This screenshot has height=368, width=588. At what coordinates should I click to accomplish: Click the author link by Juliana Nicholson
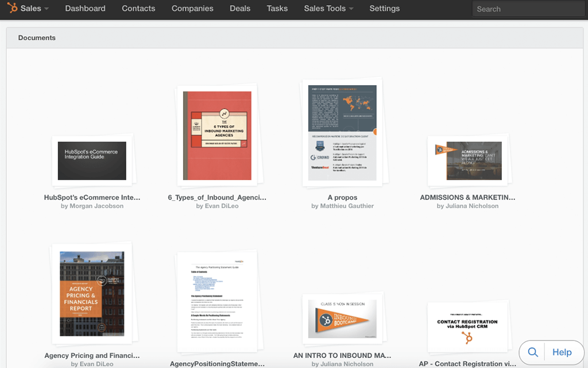point(467,205)
